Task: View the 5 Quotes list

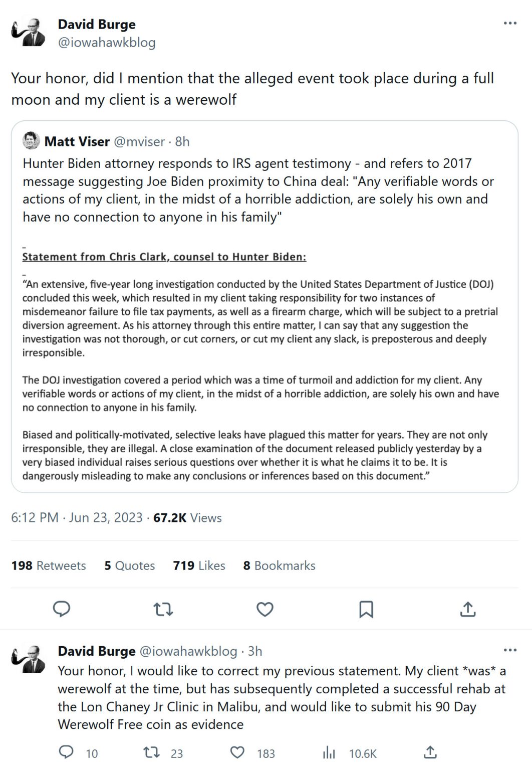Action: [130, 565]
